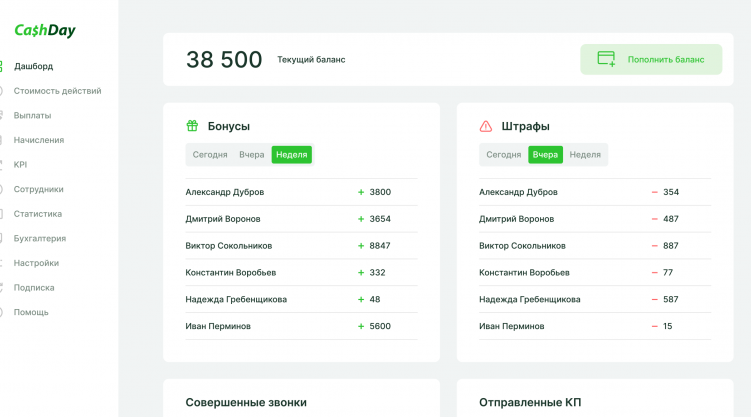Click the 48 bonus value
Screen dimensions: 751x417
pyautogui.click(x=375, y=299)
